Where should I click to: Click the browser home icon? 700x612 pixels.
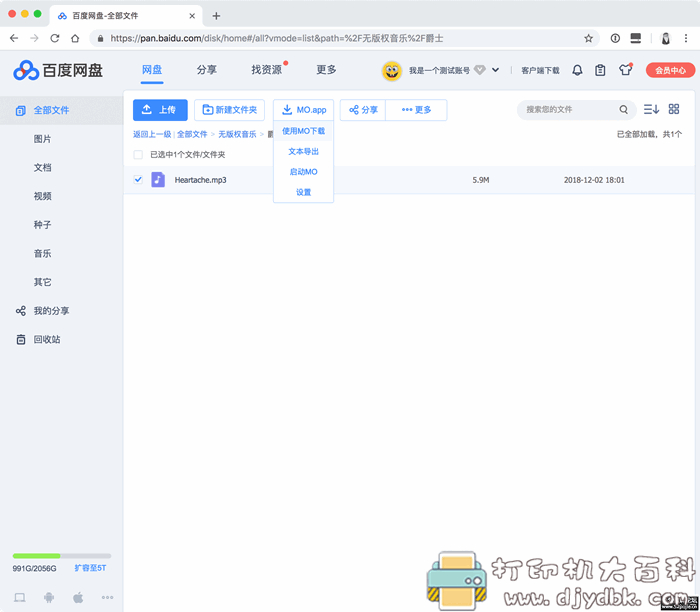75,38
